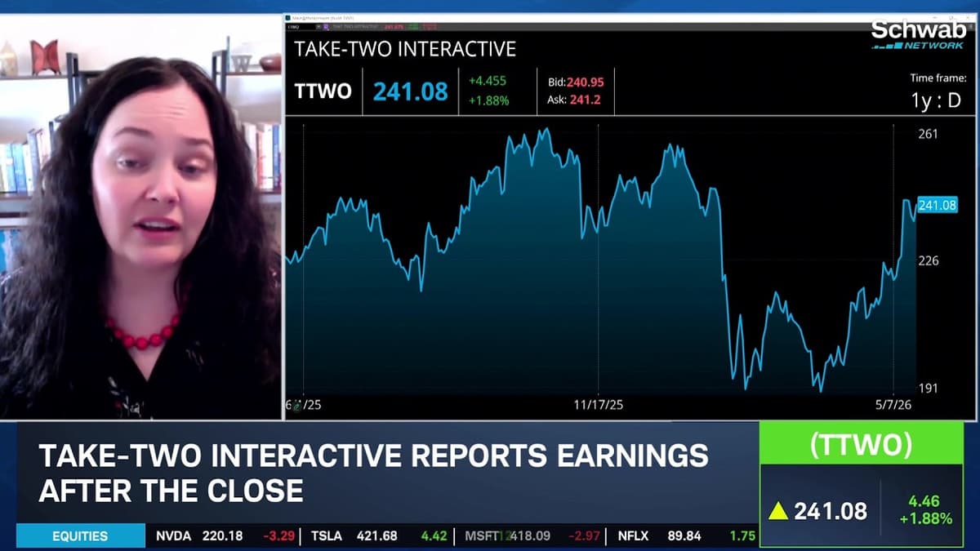
Task: Click the TTWO symbol input box in chart toolbar
Action: point(301,27)
